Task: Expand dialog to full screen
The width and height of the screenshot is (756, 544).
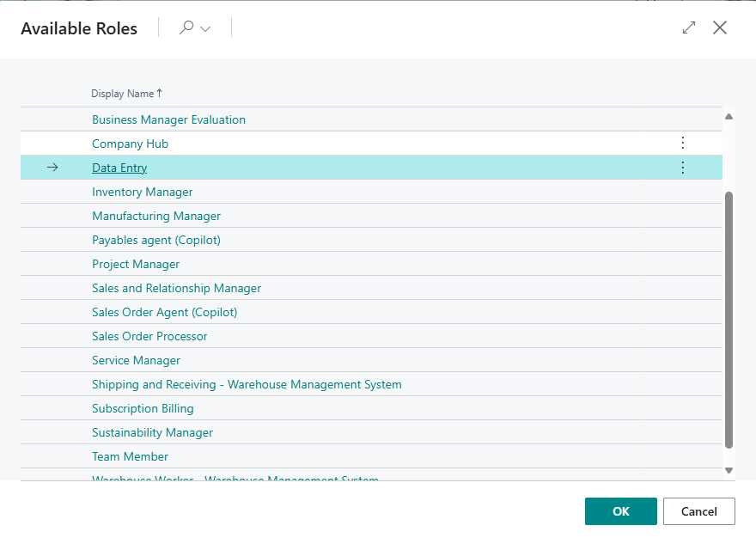Action: point(688,28)
